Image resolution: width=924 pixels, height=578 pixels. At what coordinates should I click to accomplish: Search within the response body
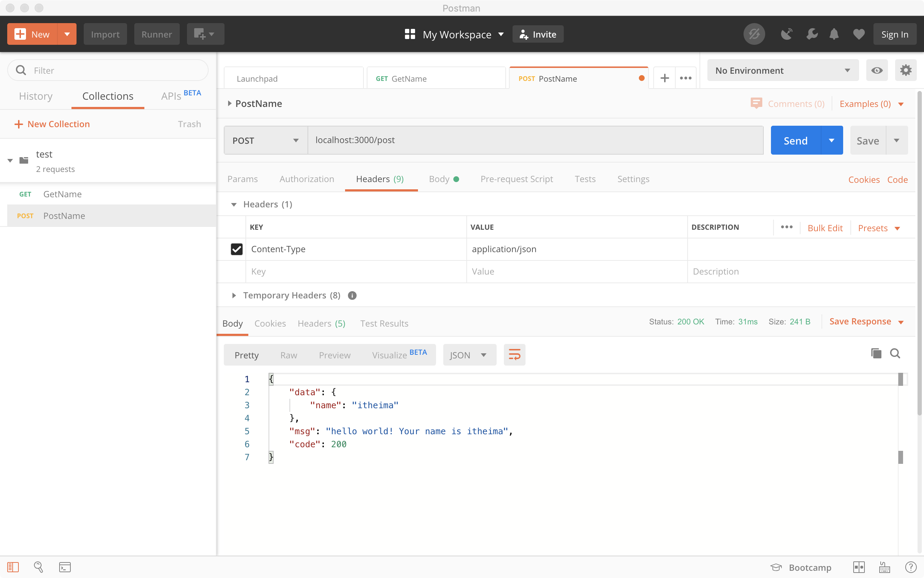click(x=895, y=353)
